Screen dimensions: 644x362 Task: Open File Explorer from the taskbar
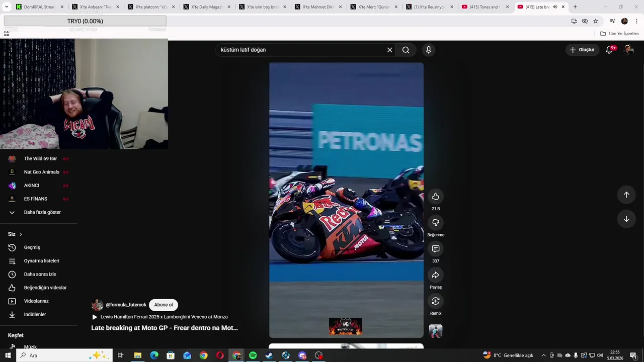tap(138, 355)
